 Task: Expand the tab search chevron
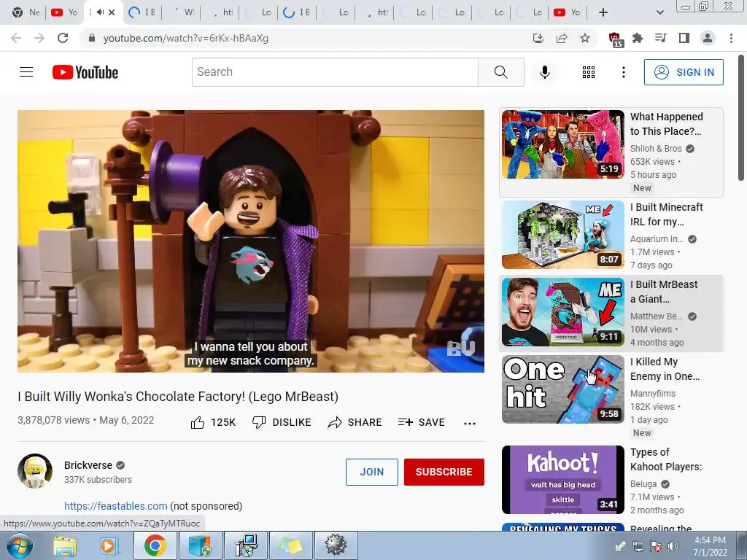pyautogui.click(x=659, y=12)
